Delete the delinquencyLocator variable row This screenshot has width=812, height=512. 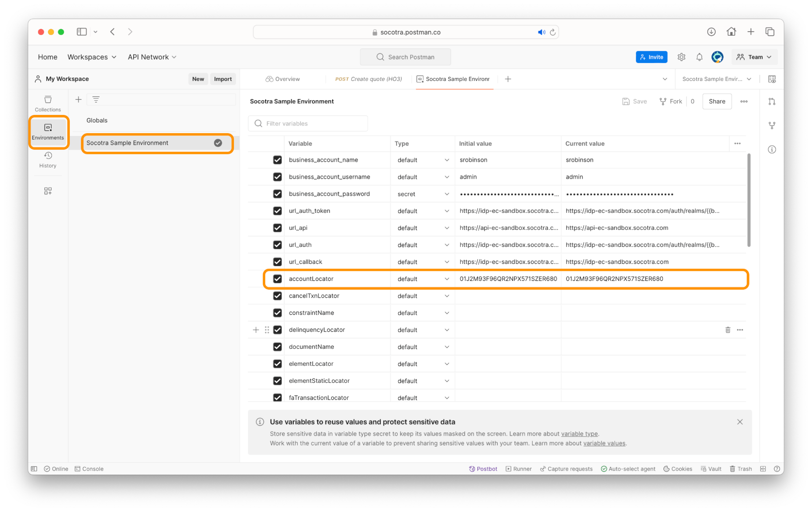(728, 330)
